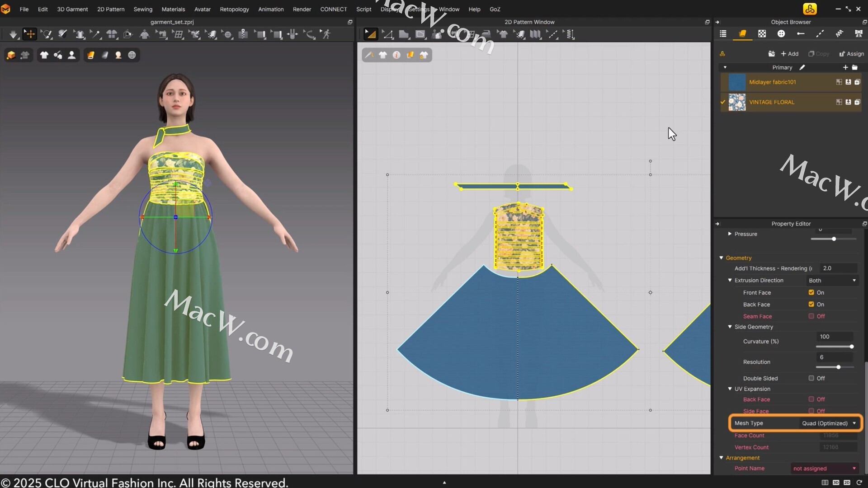Open the Graphic checkerboard tab in Object Browser
Viewport: 868px width, 488px height.
click(x=762, y=34)
